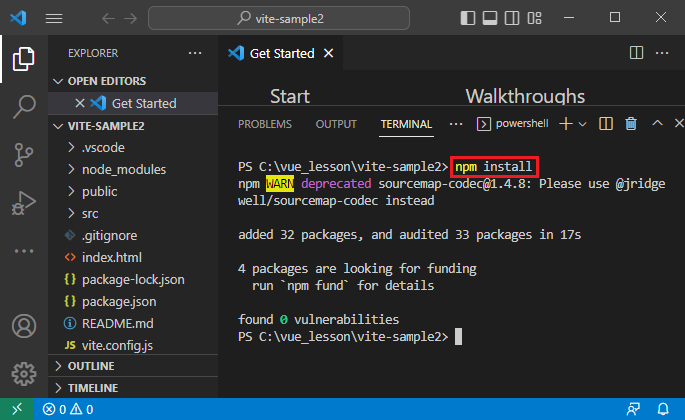Open the customize layout icon
Image resolution: width=685 pixels, height=420 pixels.
point(534,18)
